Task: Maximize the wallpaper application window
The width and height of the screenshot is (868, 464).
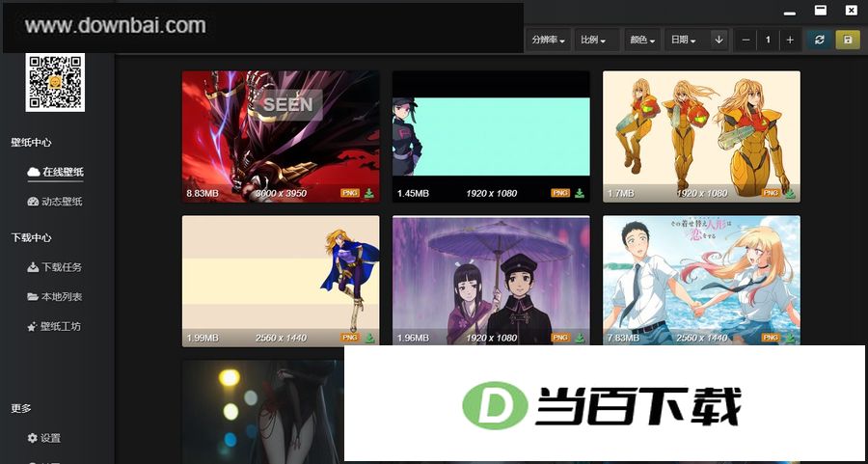Action: click(x=821, y=10)
